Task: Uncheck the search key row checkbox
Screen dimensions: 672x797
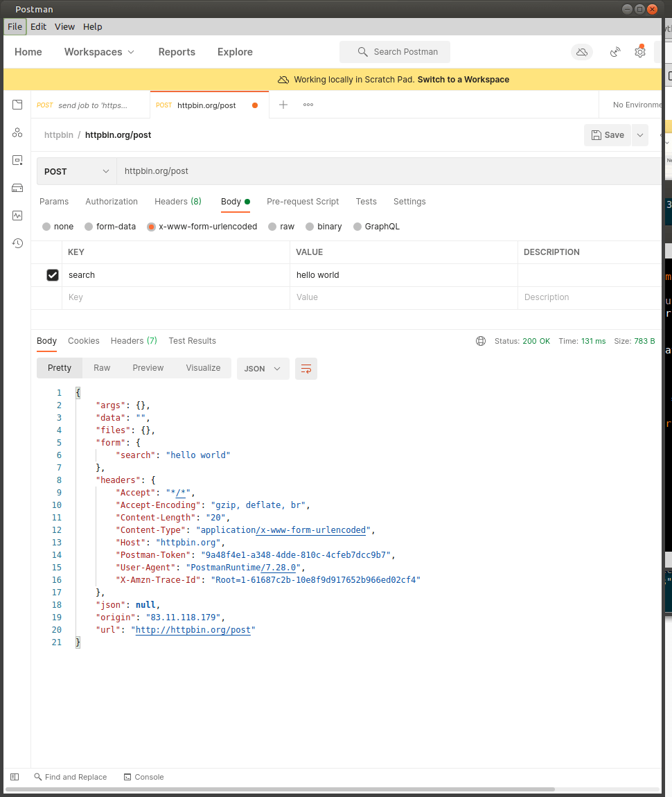Action: tap(53, 275)
